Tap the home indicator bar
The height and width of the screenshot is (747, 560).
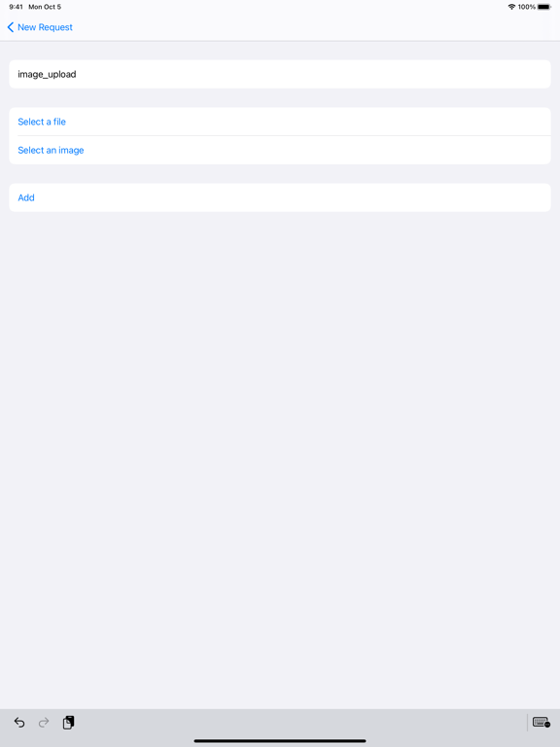click(280, 741)
